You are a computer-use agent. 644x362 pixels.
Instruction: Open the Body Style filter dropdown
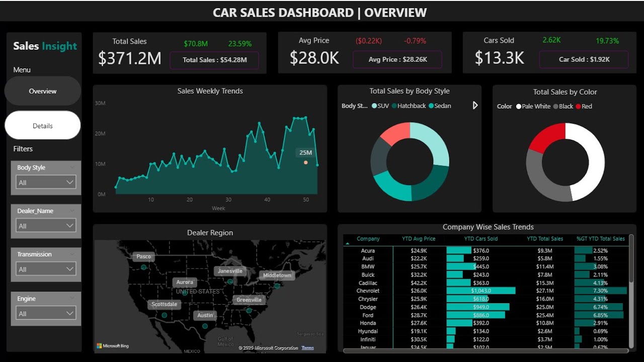pos(46,183)
